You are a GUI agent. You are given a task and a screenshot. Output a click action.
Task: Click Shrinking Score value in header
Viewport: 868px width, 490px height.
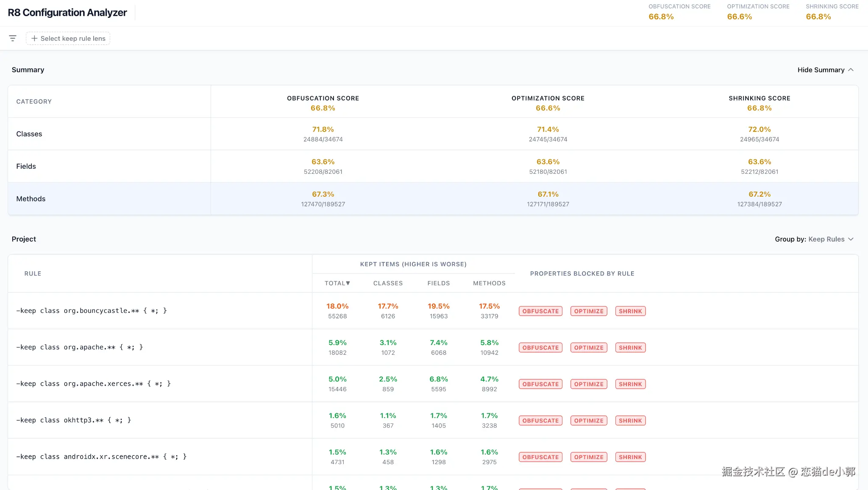tap(818, 17)
